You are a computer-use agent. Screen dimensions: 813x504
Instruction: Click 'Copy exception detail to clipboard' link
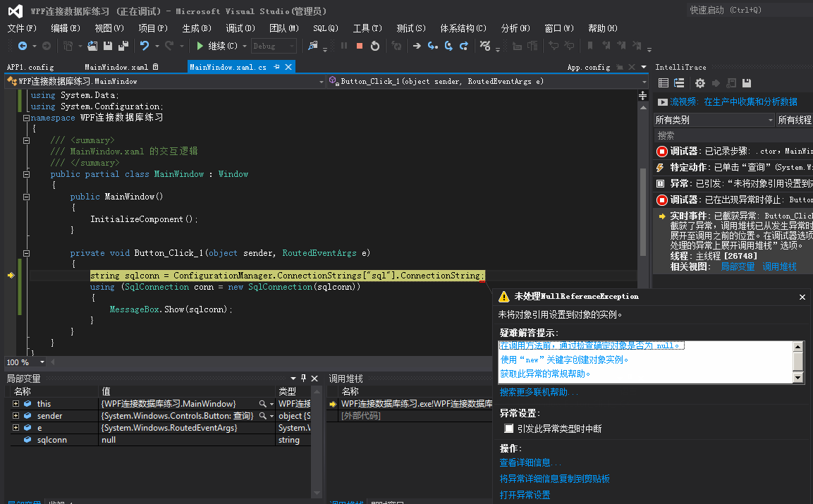click(x=554, y=479)
